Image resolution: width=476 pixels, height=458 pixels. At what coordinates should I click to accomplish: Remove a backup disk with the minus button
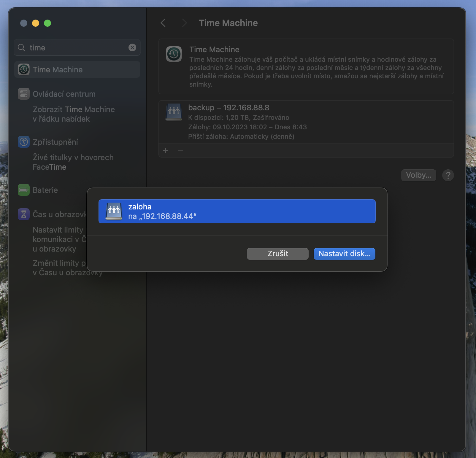[x=180, y=150]
